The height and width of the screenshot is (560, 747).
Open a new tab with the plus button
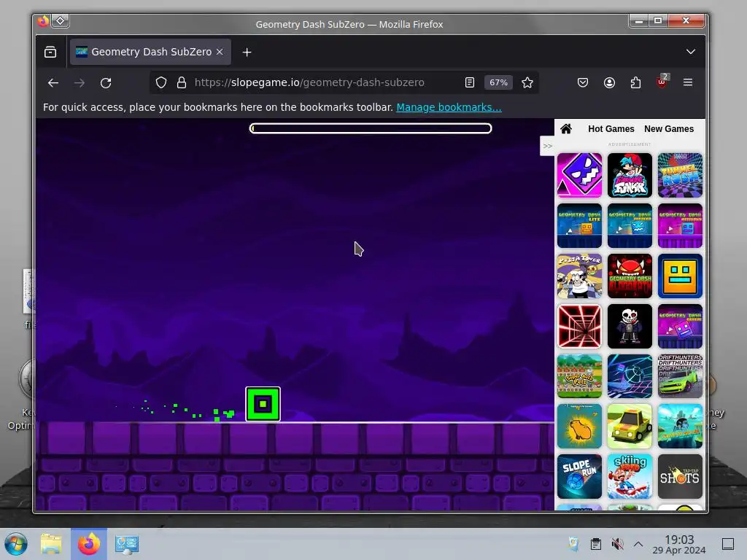coord(247,52)
